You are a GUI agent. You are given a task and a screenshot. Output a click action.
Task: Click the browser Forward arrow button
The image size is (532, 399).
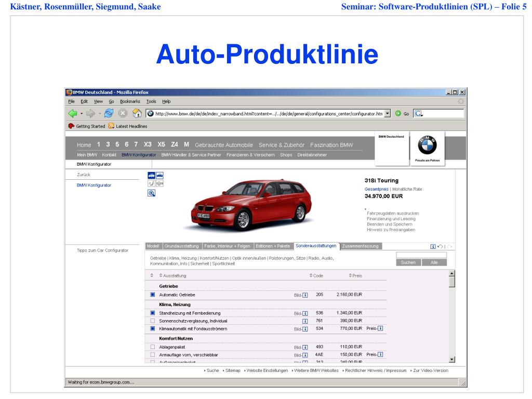[x=90, y=113]
